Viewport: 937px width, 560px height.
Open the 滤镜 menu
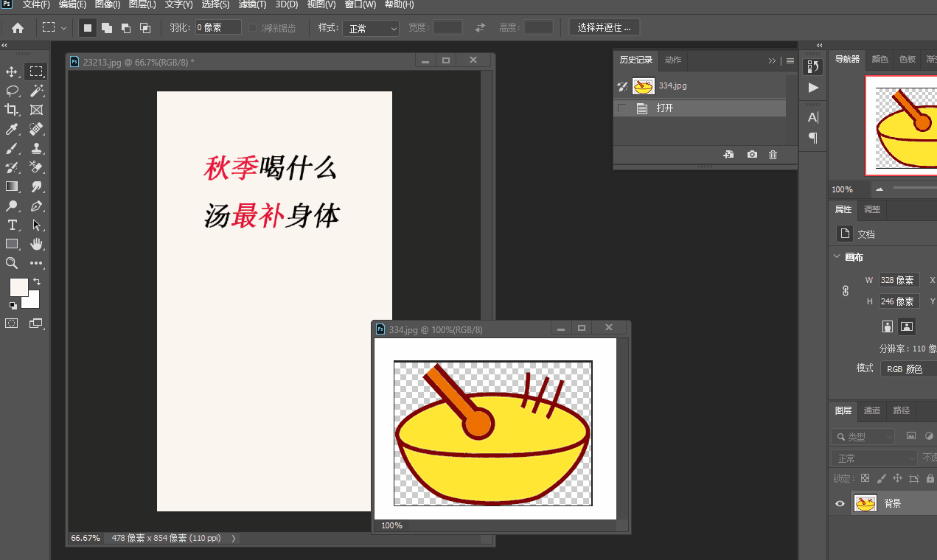click(251, 4)
